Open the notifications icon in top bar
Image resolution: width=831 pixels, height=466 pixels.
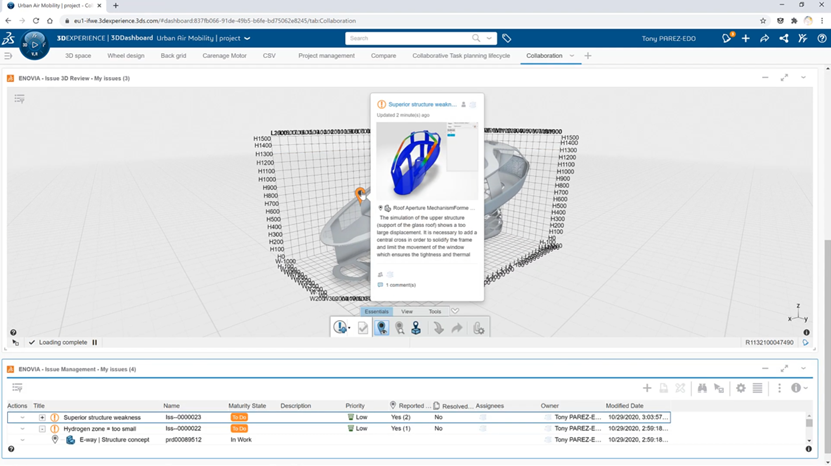[x=727, y=38]
